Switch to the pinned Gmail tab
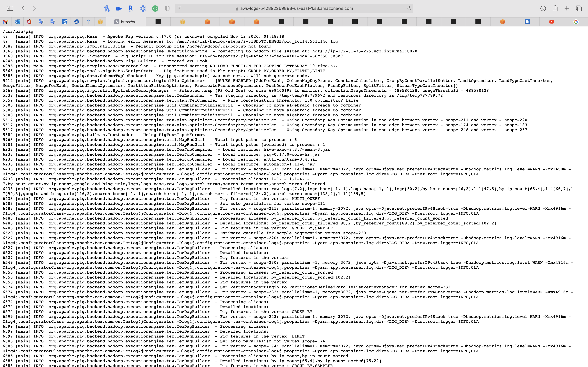 pos(6,22)
